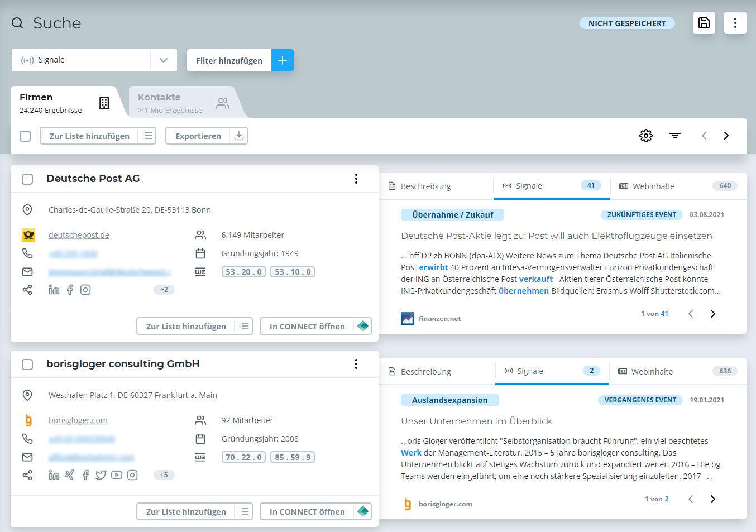Screen dimensions: 756x532
Task: Switch to the Kontakte tab
Action: point(187,103)
